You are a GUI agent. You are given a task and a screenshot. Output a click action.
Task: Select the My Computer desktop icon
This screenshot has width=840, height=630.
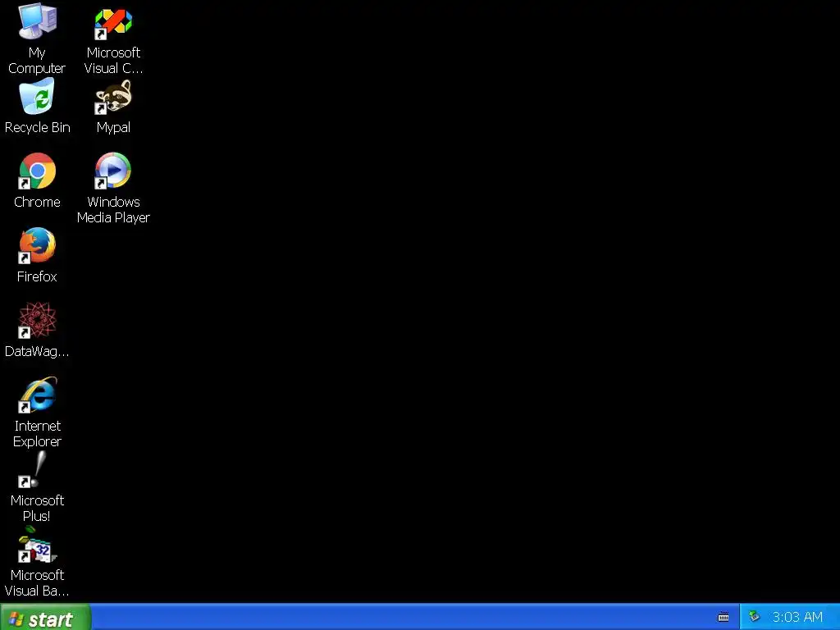(37, 22)
